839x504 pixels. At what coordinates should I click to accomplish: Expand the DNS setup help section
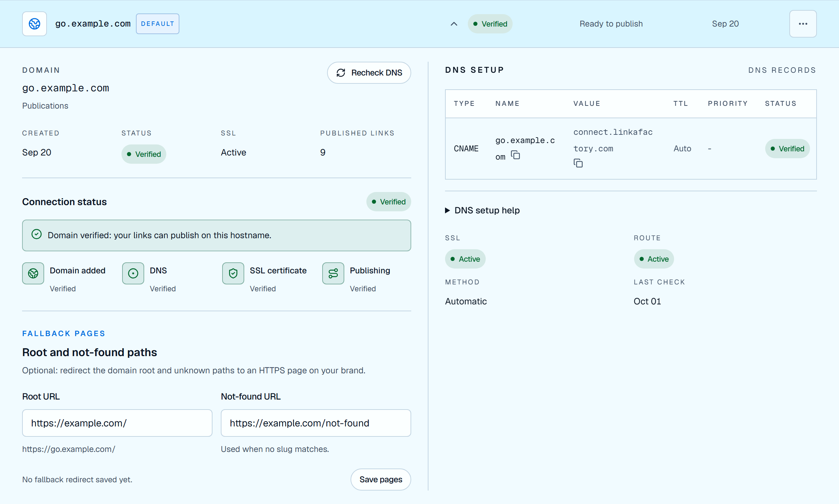click(482, 210)
